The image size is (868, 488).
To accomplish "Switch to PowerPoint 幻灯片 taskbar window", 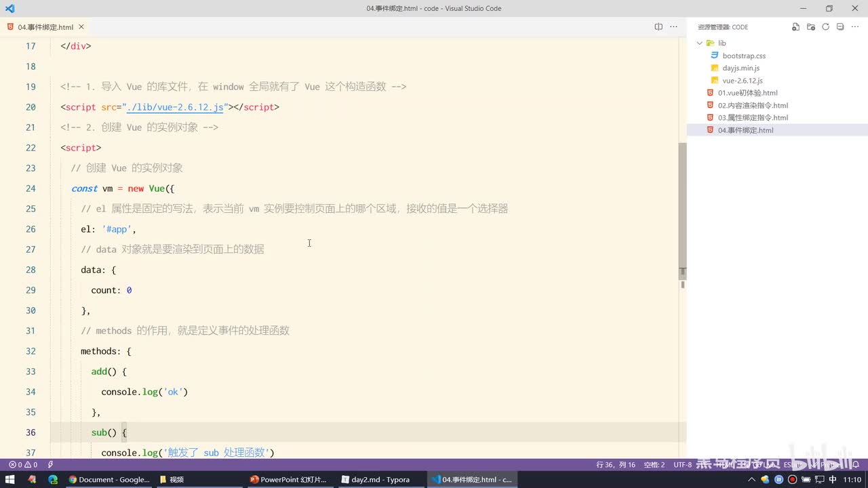I will pyautogui.click(x=290, y=479).
